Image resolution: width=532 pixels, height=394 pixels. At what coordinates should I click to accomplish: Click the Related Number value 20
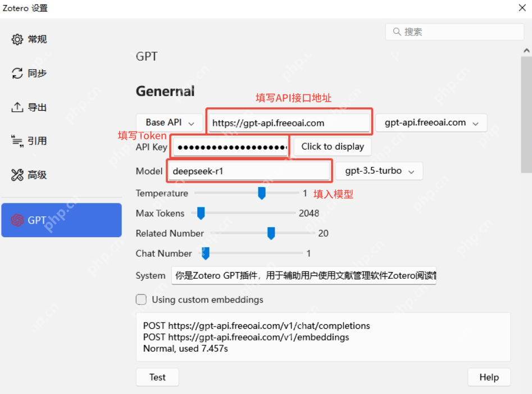(324, 233)
